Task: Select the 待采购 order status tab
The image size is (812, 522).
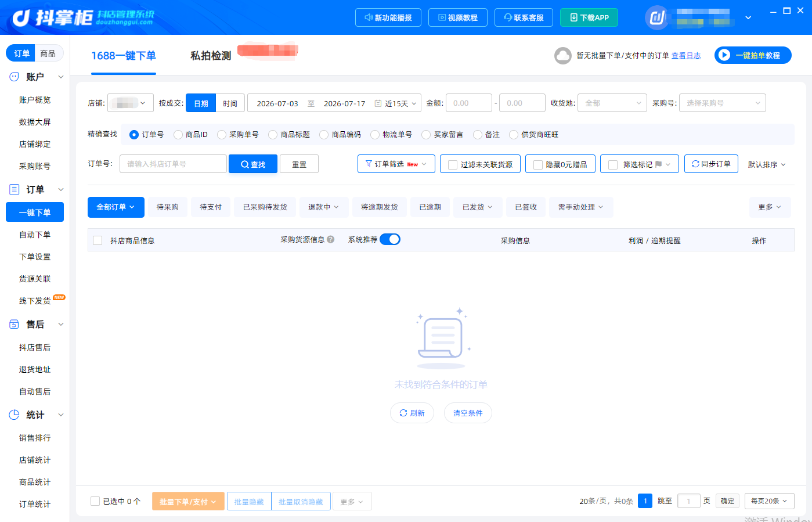Action: (x=167, y=207)
